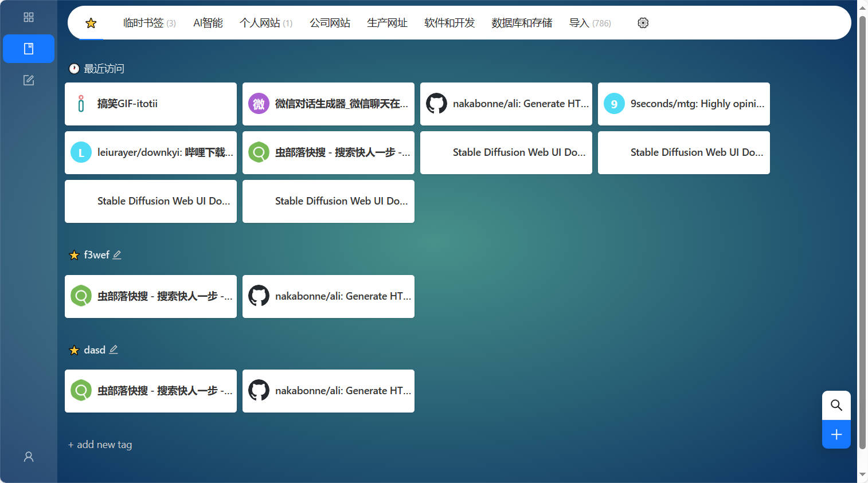Open the search magnifier floating button
868x483 pixels.
point(836,406)
